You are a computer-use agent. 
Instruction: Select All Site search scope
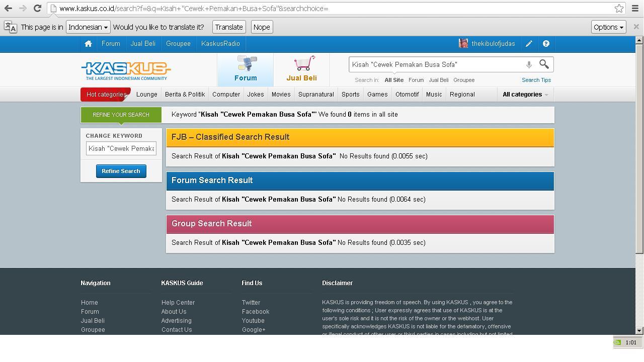pyautogui.click(x=394, y=80)
